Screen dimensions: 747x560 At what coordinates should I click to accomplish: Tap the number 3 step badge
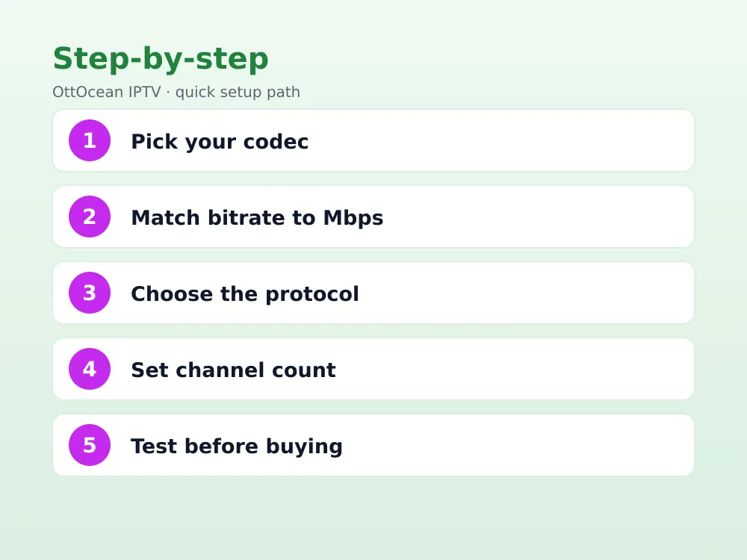[x=90, y=293]
